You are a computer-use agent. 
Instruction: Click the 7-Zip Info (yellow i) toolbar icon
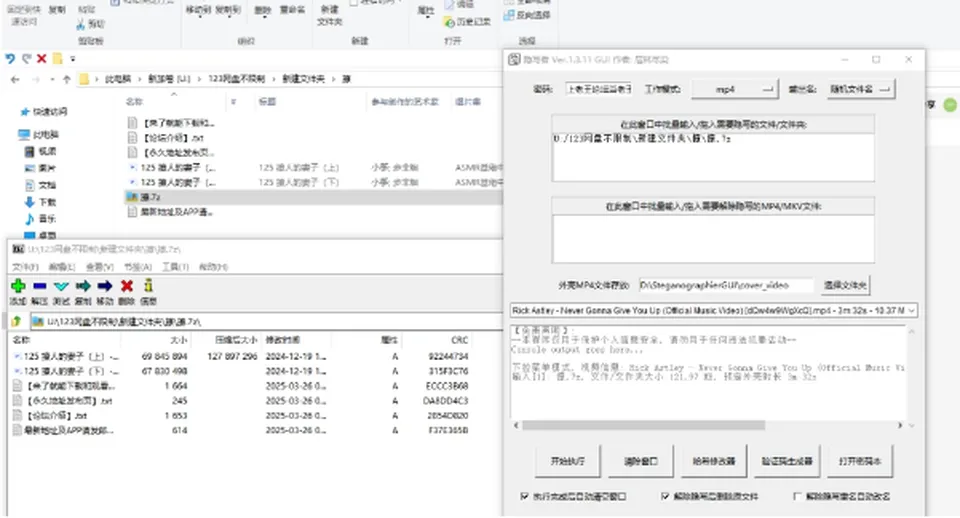(148, 285)
